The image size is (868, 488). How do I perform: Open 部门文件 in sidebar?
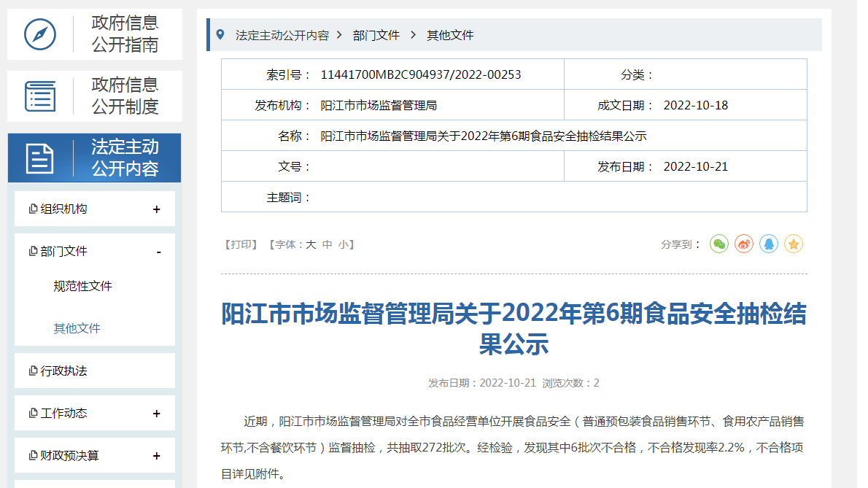click(x=63, y=251)
